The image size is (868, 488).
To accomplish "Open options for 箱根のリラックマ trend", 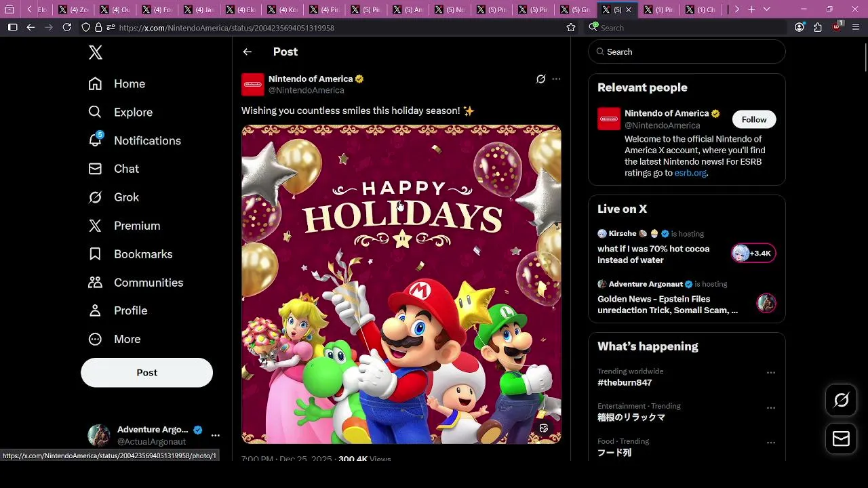I will click(x=771, y=408).
